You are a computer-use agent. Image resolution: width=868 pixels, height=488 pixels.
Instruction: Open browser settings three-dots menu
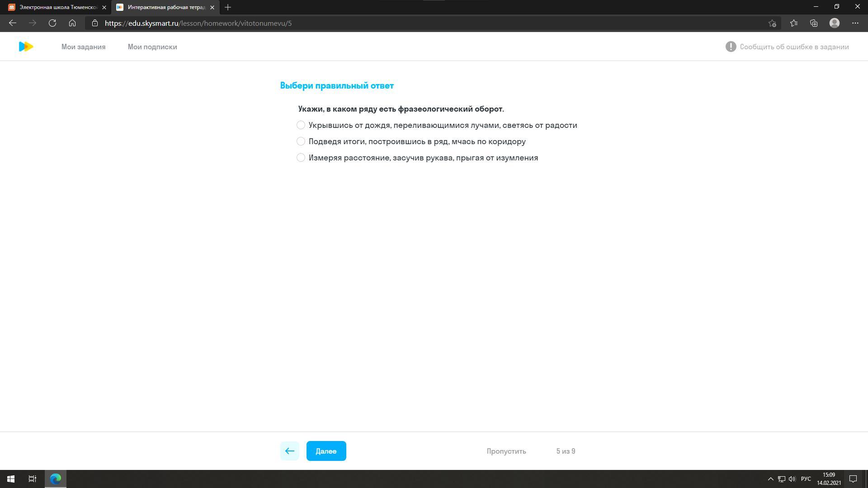pyautogui.click(x=855, y=23)
